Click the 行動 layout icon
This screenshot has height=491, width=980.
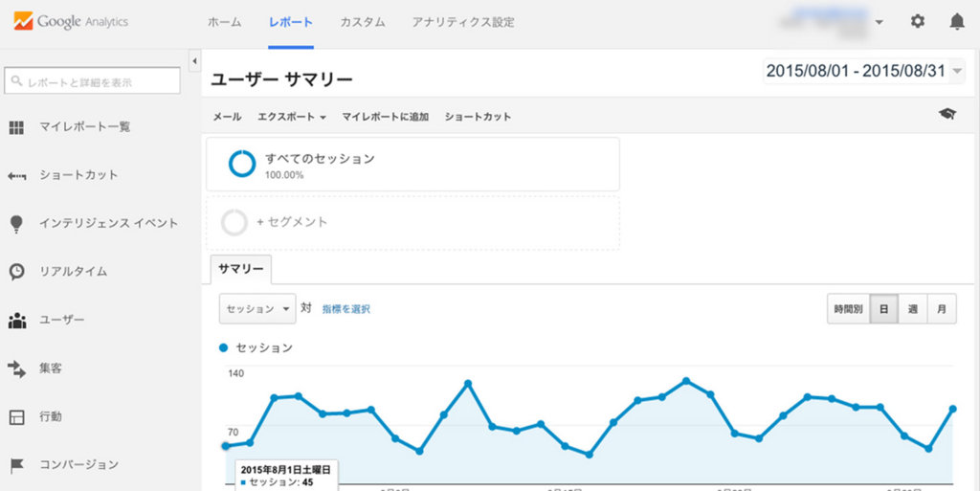point(17,416)
